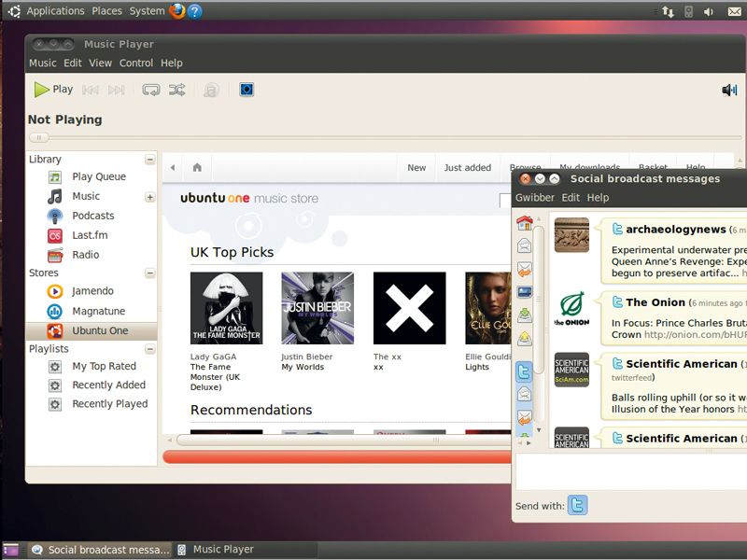This screenshot has width=747, height=560.
Task: Open Gwibber images stream icon
Action: tap(524, 291)
